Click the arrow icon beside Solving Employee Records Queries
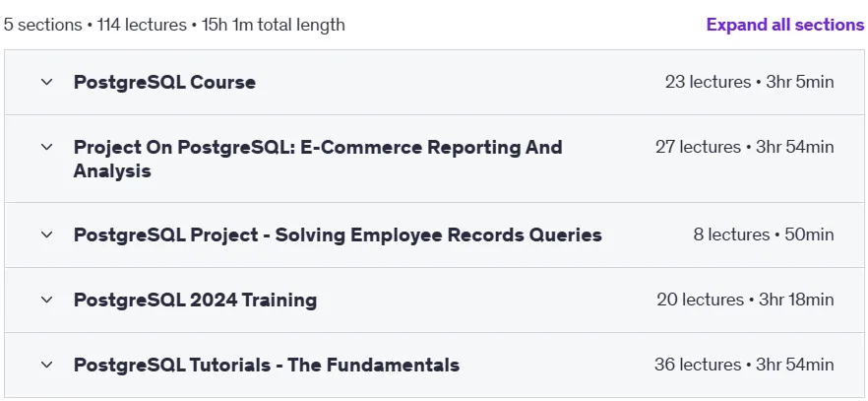 coord(47,234)
